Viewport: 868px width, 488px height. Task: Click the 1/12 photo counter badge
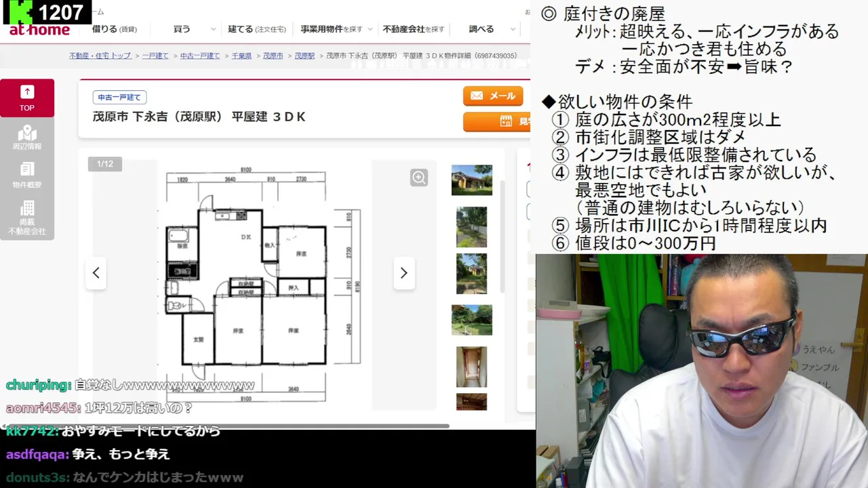tap(105, 164)
